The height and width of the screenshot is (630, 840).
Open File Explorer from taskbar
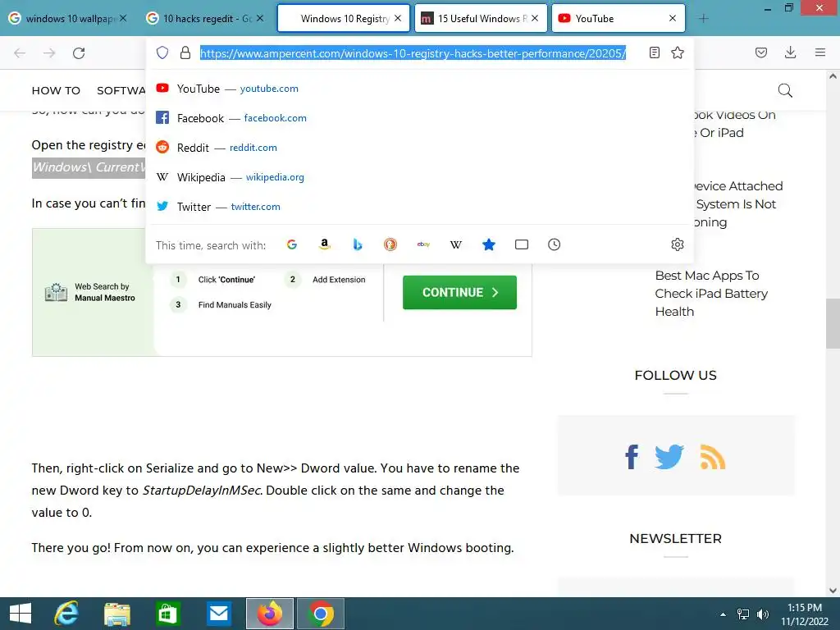click(117, 614)
